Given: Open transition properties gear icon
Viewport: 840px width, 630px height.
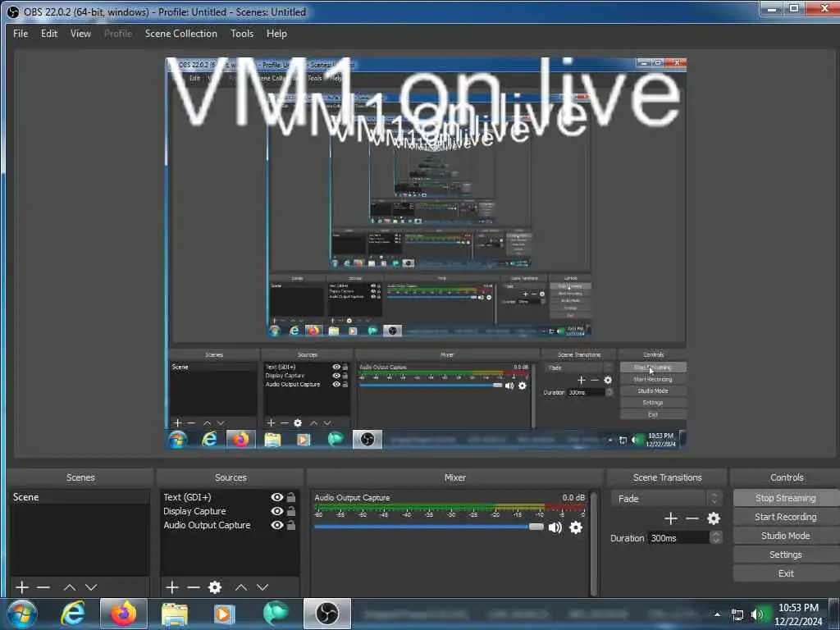Looking at the screenshot, I should (x=714, y=518).
